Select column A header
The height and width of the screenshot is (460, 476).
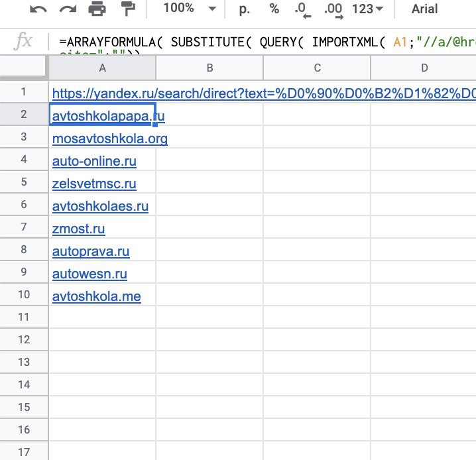pyautogui.click(x=102, y=68)
